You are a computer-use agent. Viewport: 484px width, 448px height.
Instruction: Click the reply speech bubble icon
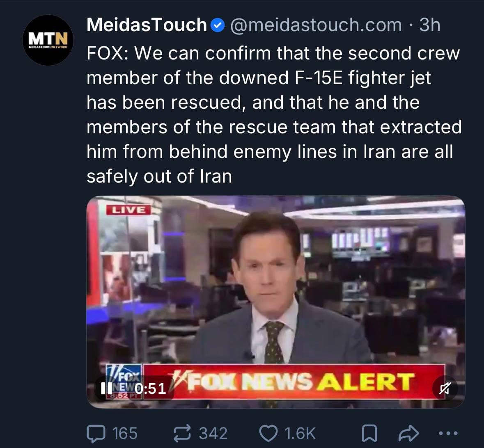coord(96,434)
